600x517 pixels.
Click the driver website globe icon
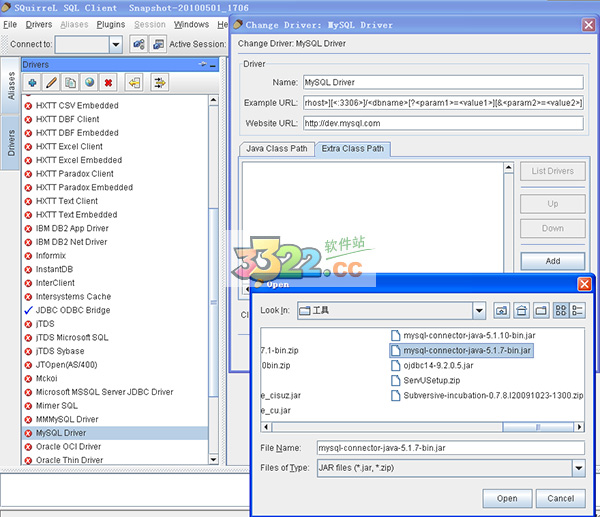coord(90,83)
